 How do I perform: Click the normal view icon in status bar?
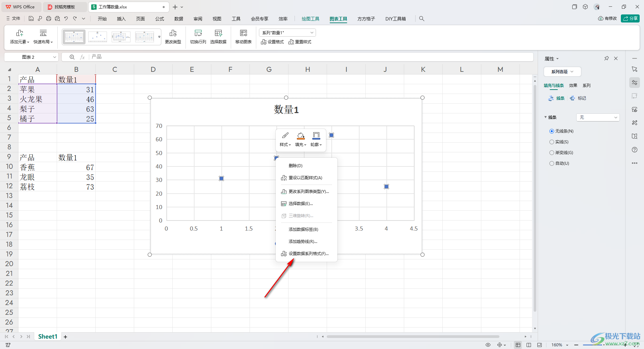point(518,345)
